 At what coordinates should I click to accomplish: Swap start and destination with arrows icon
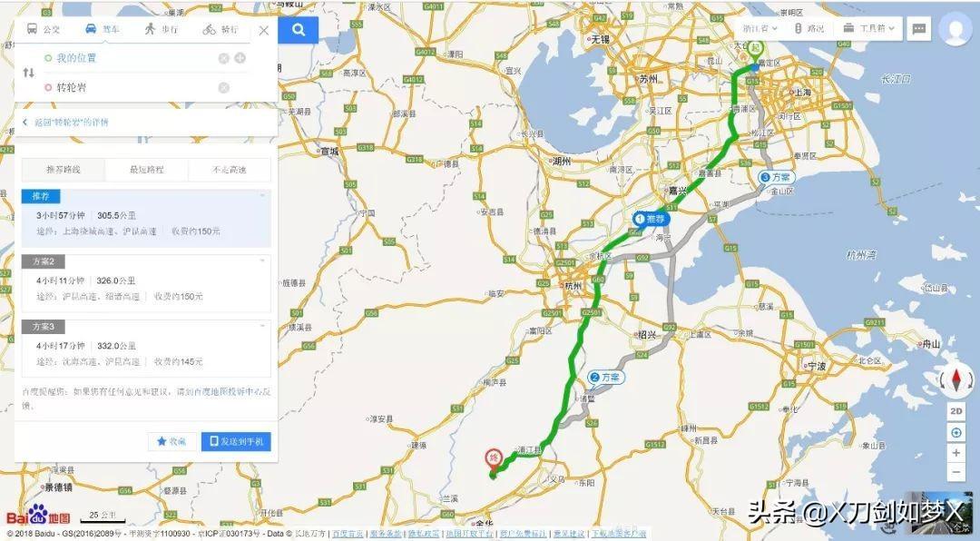coord(29,73)
